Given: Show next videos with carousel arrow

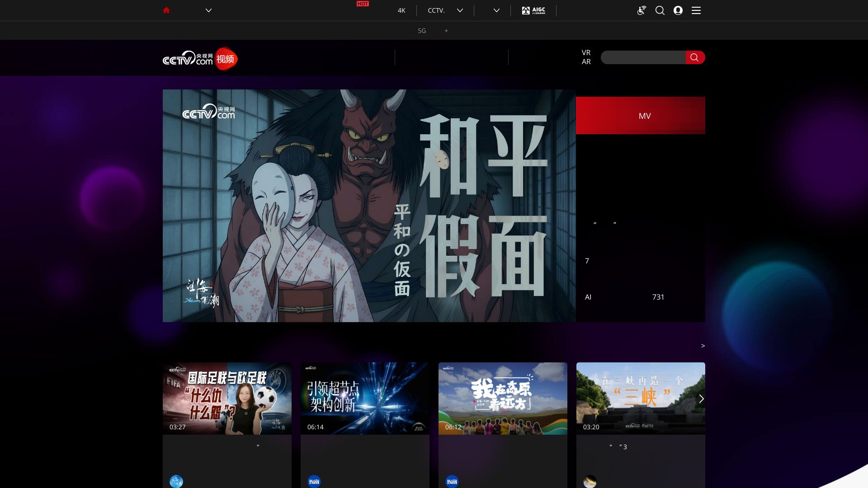Looking at the screenshot, I should tap(701, 399).
